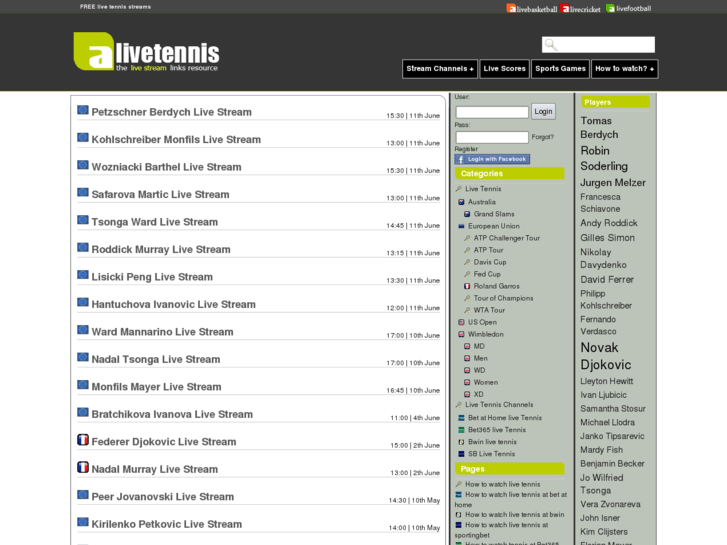The width and height of the screenshot is (727, 545).
Task: Click the EU flag beside Petzschner Berdych
Action: (x=83, y=110)
